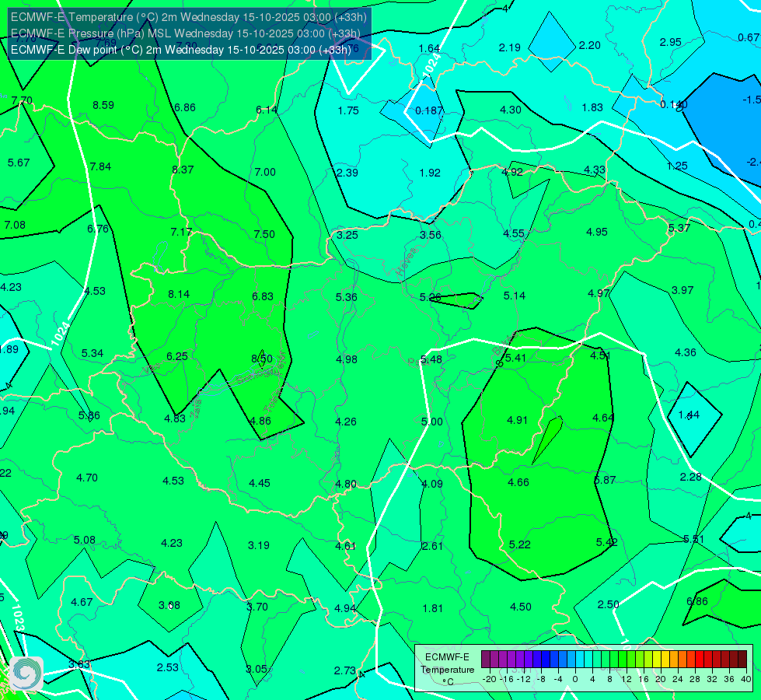The width and height of the screenshot is (761, 700).
Task: Click the blue -4 swatch in the legend
Action: point(553,660)
